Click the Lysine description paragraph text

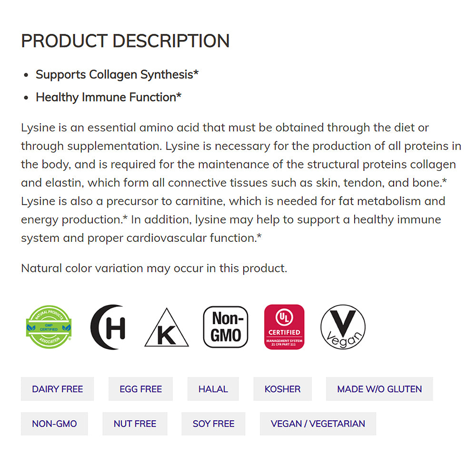pos(238,183)
